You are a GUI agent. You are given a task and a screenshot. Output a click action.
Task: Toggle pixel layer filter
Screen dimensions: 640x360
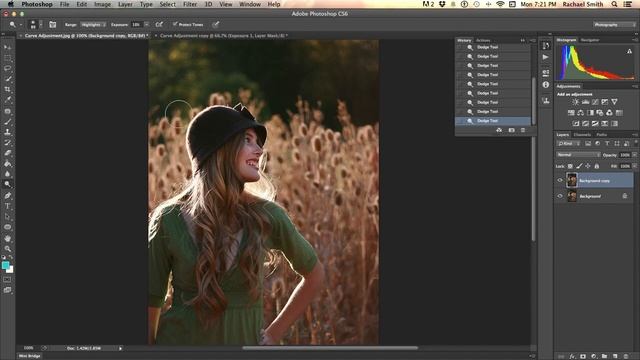(x=588, y=144)
